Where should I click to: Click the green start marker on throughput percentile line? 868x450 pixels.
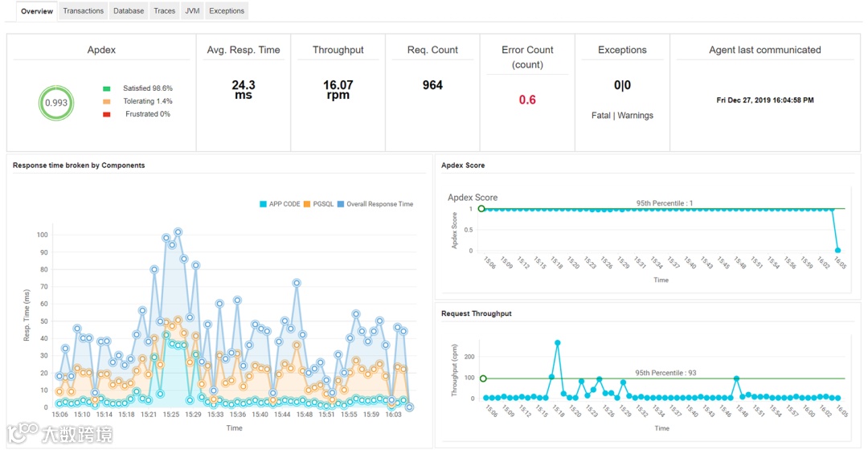pos(483,378)
